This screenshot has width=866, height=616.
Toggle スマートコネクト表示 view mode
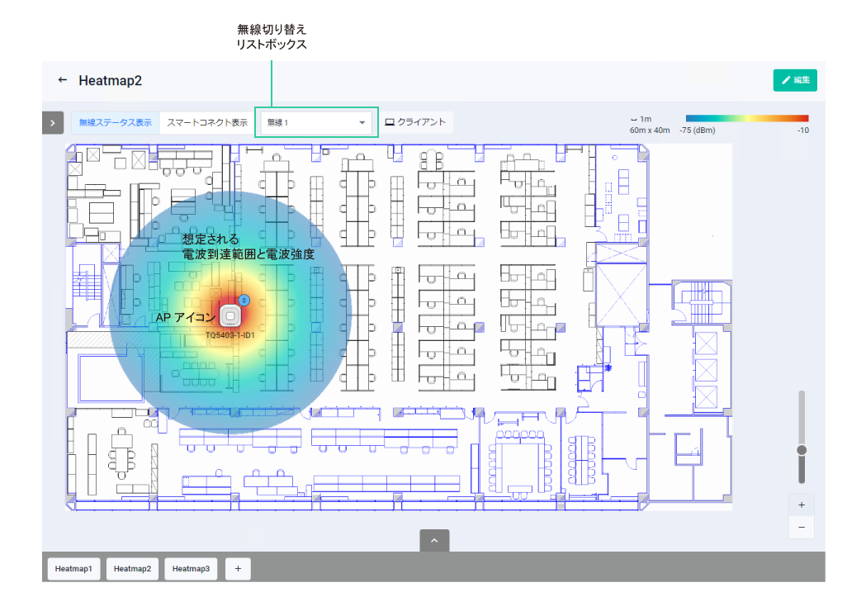pyautogui.click(x=208, y=123)
